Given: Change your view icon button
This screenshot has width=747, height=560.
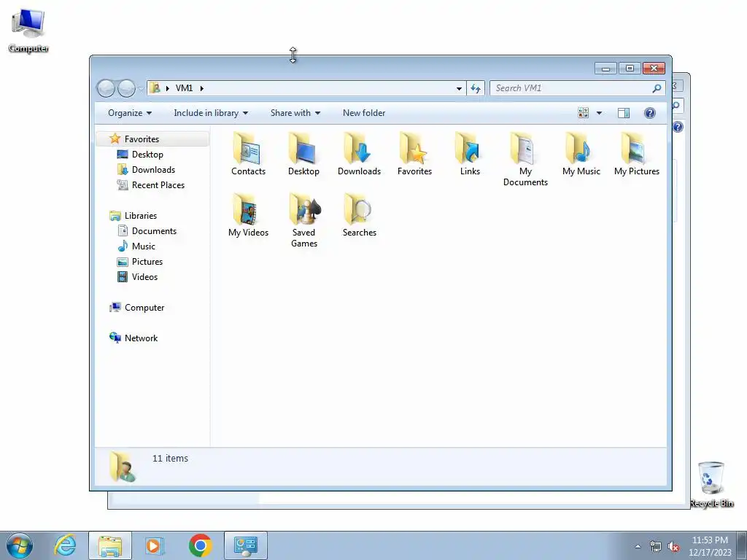Looking at the screenshot, I should tap(583, 113).
